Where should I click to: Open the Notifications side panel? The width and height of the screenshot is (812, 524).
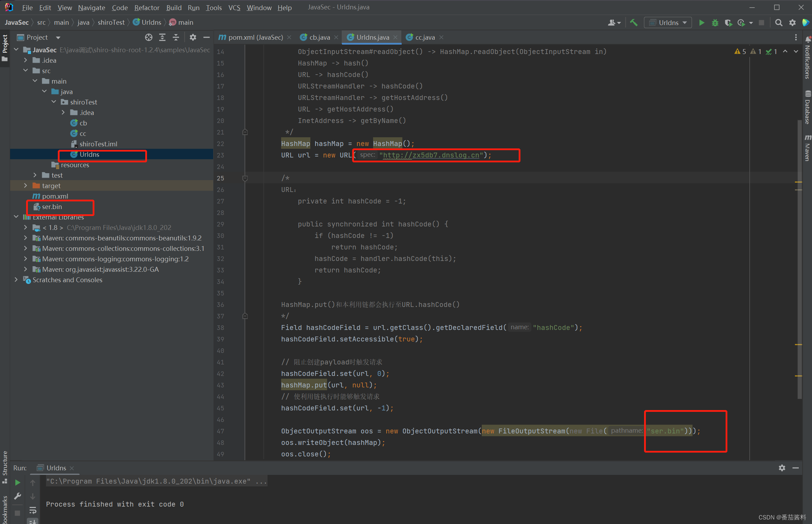(807, 59)
